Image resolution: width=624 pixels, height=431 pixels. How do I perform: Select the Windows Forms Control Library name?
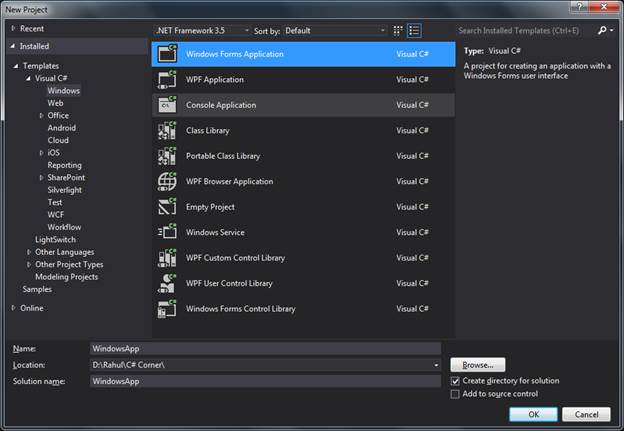coord(241,309)
